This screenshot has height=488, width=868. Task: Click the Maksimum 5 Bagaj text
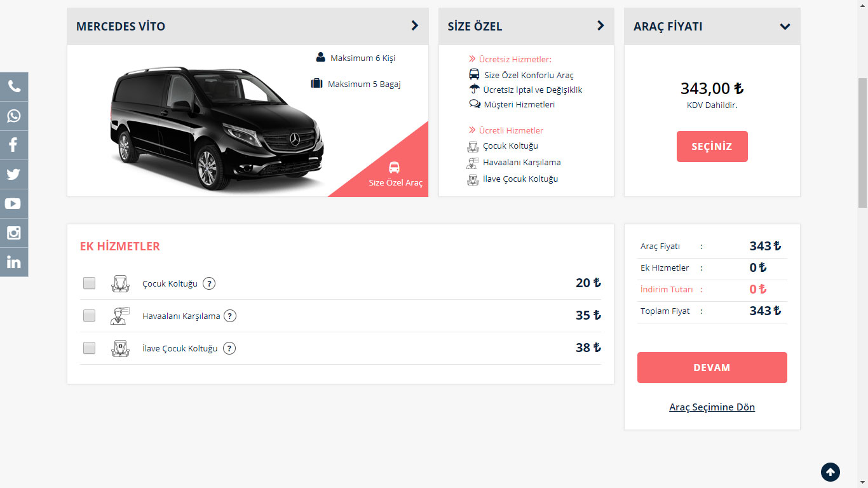[x=364, y=84]
